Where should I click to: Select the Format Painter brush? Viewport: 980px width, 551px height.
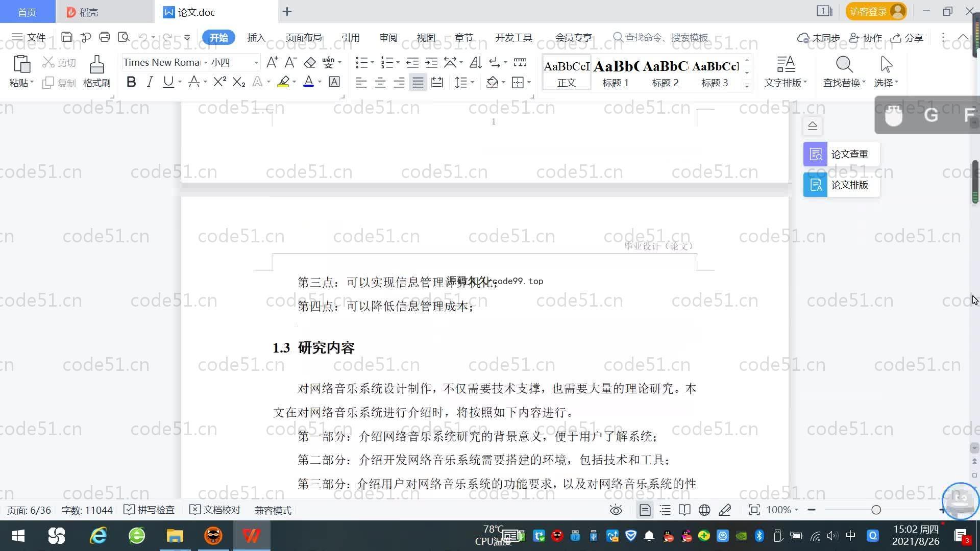[96, 64]
